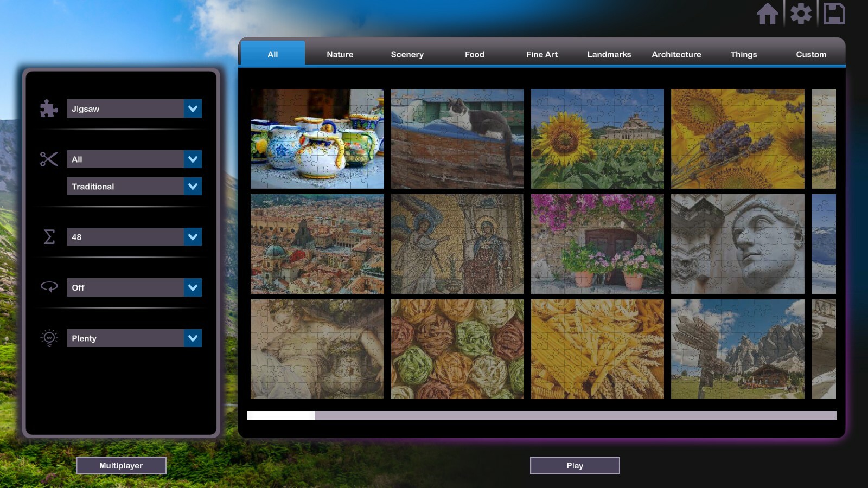Choose the mountain signpost puzzle

point(738,349)
